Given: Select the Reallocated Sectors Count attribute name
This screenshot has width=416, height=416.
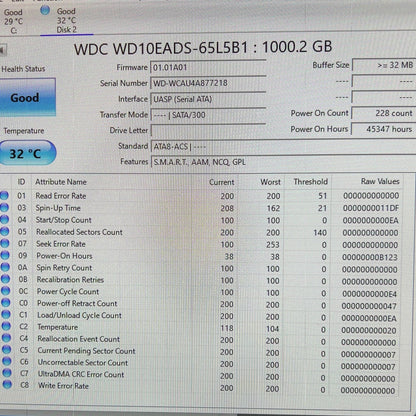Looking at the screenshot, I should [79, 232].
